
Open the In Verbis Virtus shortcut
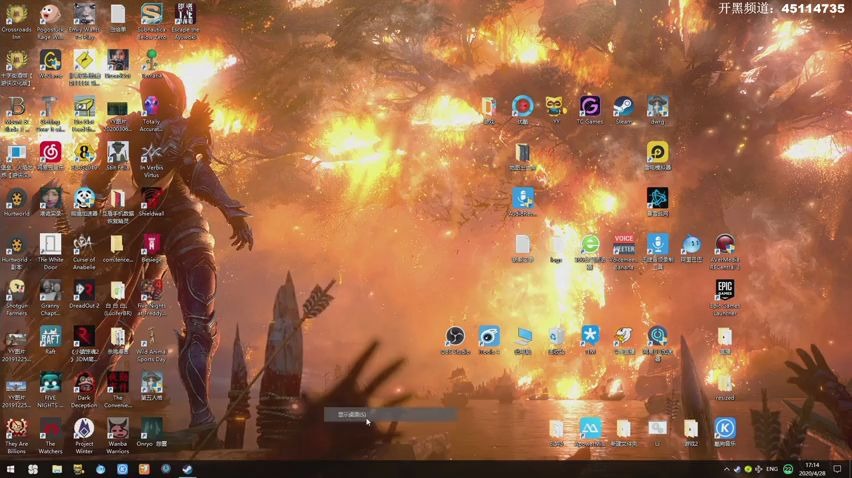click(152, 159)
